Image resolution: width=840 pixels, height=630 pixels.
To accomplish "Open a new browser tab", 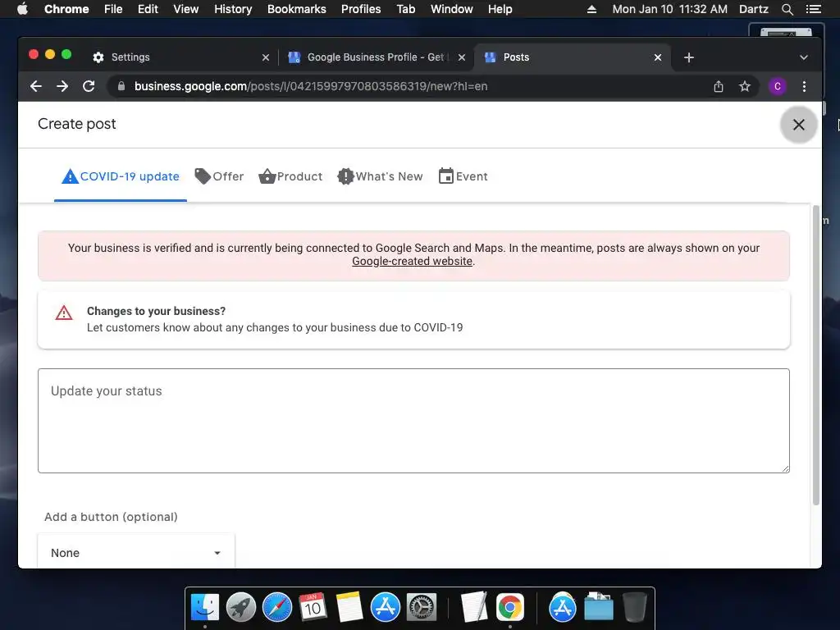I will click(689, 57).
